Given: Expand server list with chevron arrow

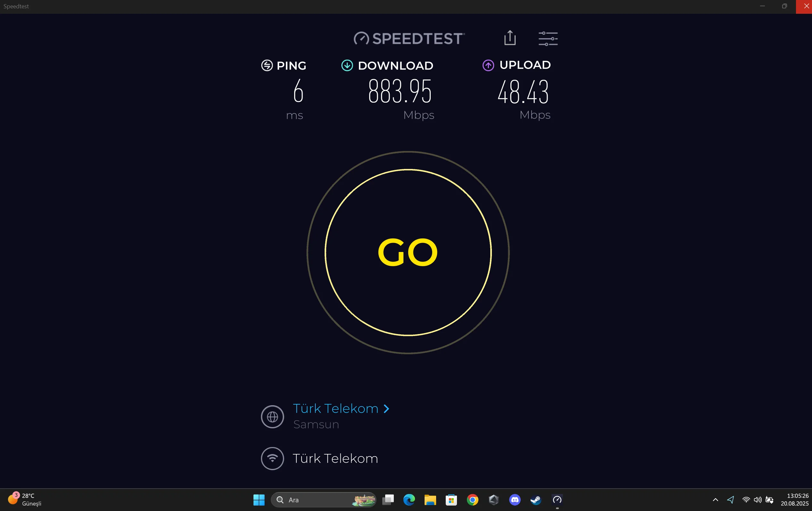Looking at the screenshot, I should 386,409.
